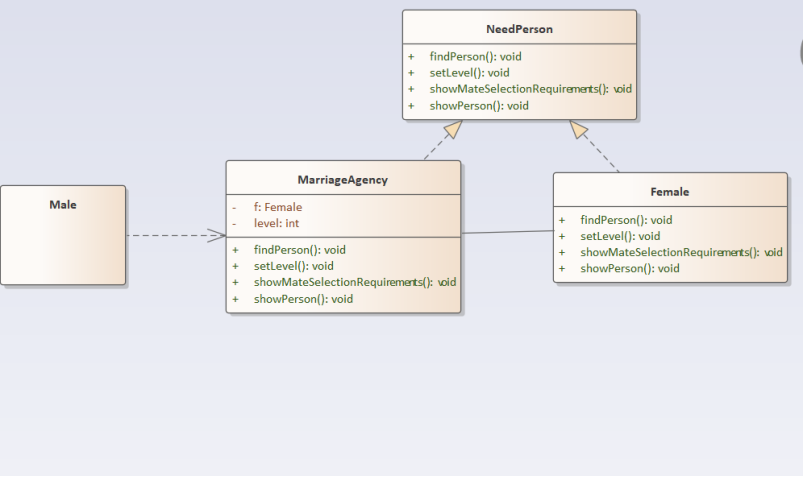The image size is (803, 477).
Task: Select showPerson() method in MarriageAgency class
Action: coord(303,299)
